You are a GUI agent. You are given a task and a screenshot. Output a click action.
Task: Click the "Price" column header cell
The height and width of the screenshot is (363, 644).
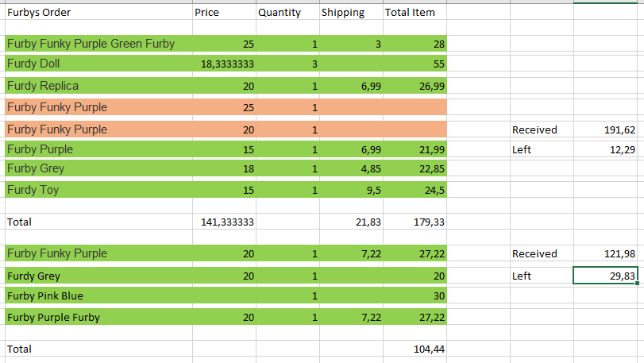point(206,13)
